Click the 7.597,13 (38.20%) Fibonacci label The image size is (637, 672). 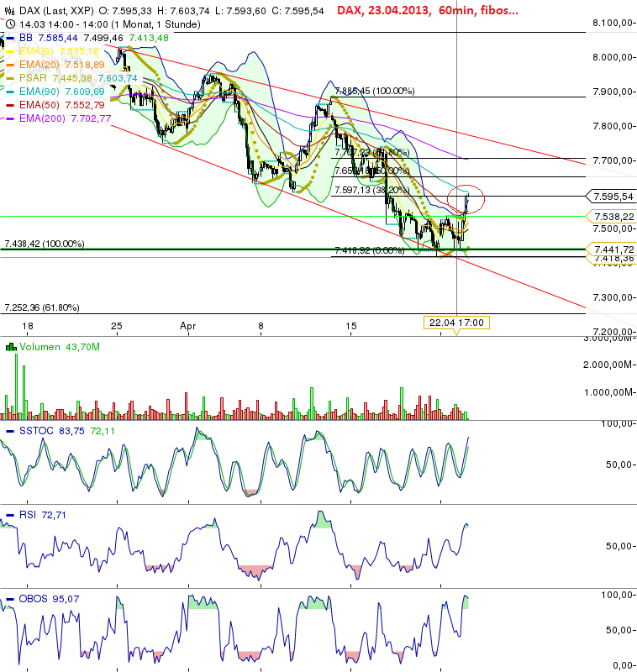pos(372,190)
